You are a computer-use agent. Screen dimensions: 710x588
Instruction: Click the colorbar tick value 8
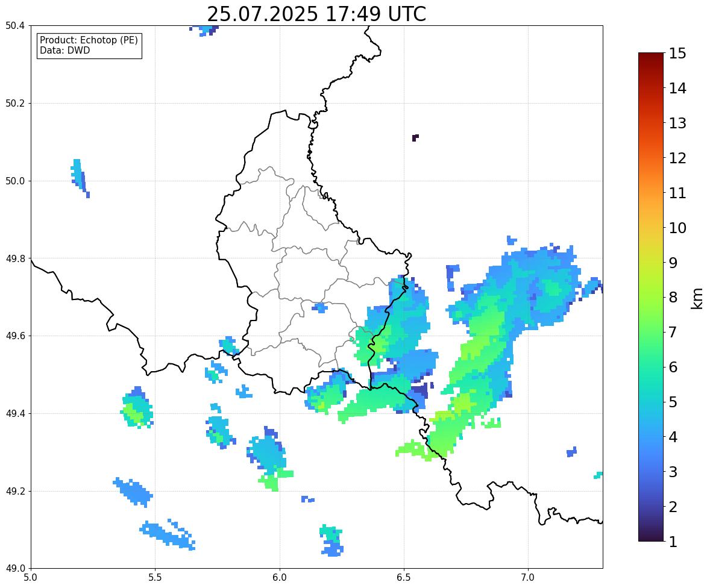pos(673,298)
